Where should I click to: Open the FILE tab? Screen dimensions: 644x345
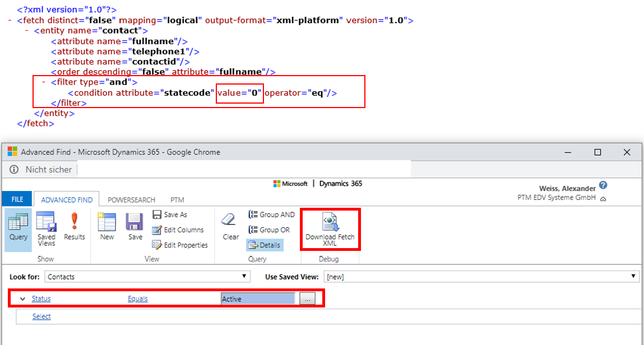click(17, 199)
